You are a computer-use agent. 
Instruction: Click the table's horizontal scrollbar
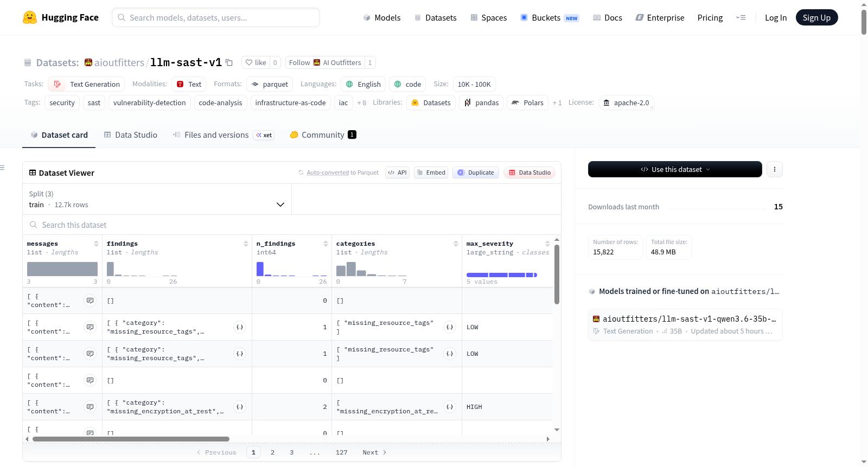(131, 439)
